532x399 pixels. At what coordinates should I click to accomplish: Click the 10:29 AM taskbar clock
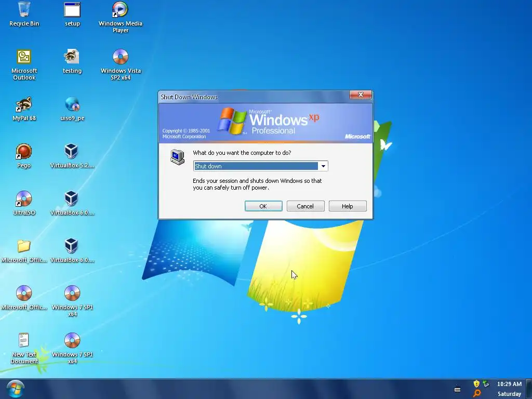(x=509, y=384)
